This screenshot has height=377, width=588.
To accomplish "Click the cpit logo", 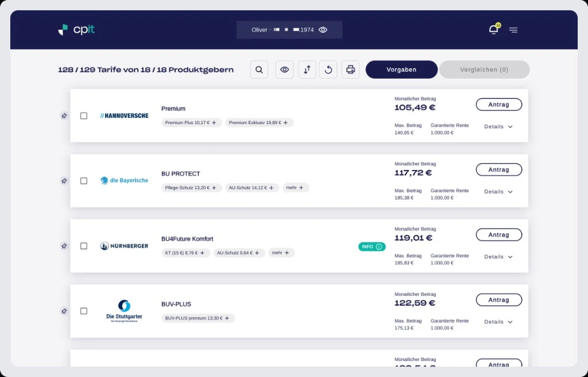I will 76,30.
